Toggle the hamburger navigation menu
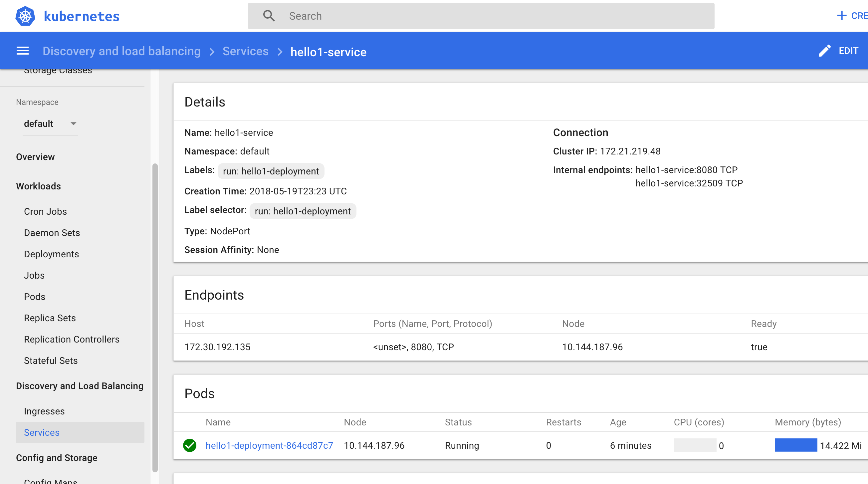 coord(23,51)
